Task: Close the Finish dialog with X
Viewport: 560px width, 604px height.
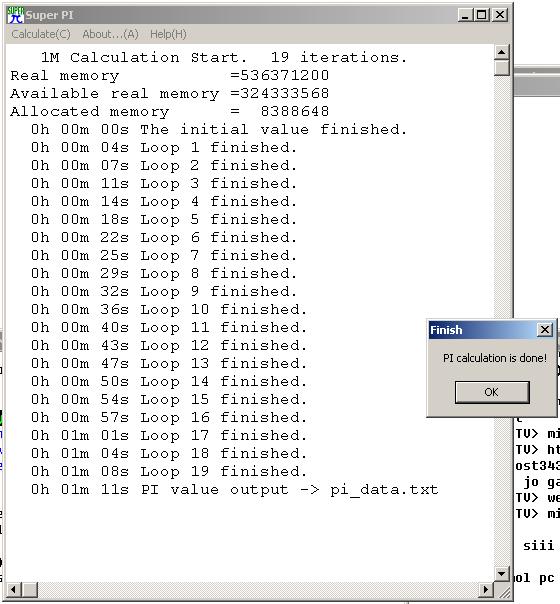Action: coord(545,330)
